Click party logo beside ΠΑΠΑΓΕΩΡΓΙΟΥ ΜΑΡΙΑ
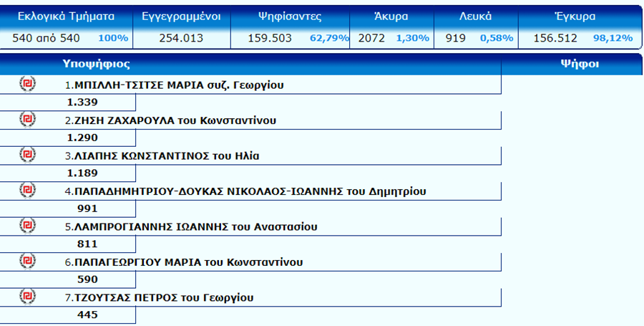 [x=27, y=261]
